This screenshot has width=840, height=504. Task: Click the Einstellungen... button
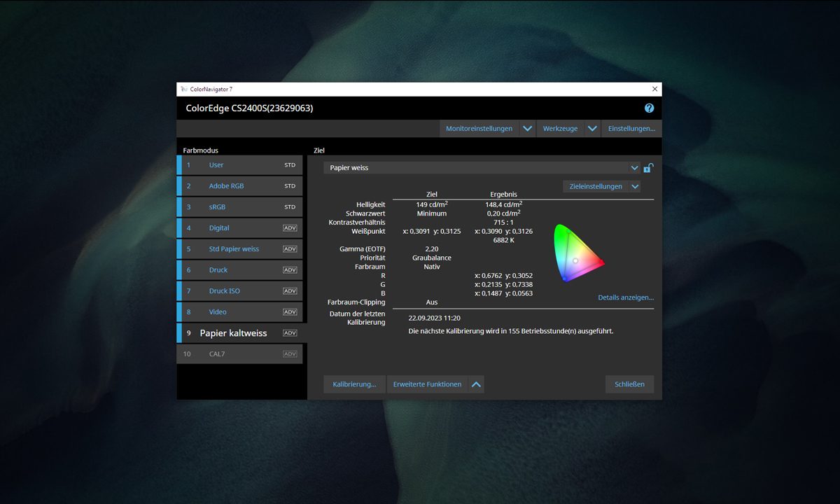(x=631, y=129)
